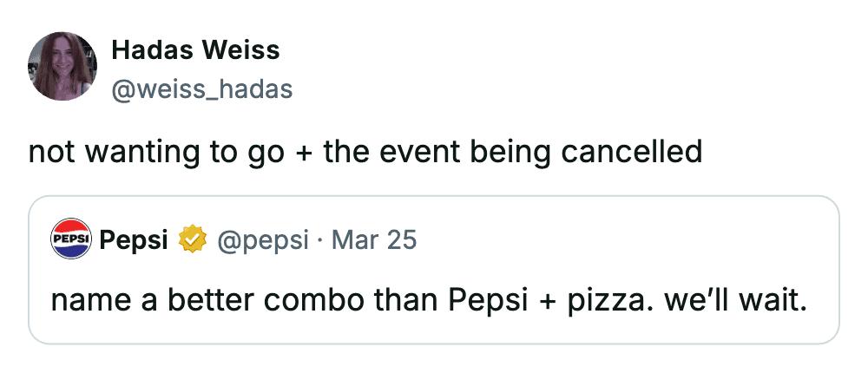
Task: Click the @pepsi handle in quoted tweet
Action: [262, 239]
